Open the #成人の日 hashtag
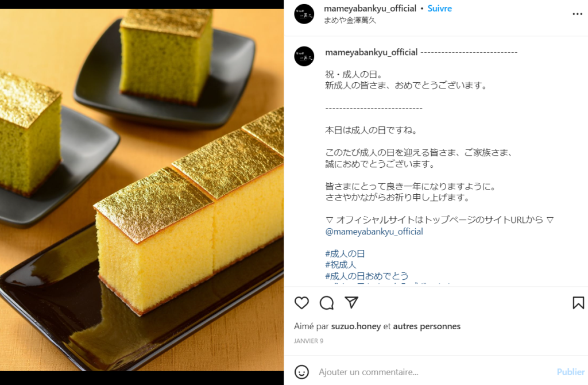 click(345, 253)
